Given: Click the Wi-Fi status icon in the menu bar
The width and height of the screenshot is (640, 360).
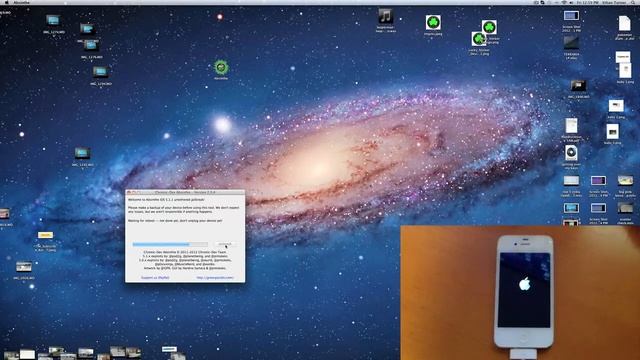Looking at the screenshot, I should (x=564, y=2).
